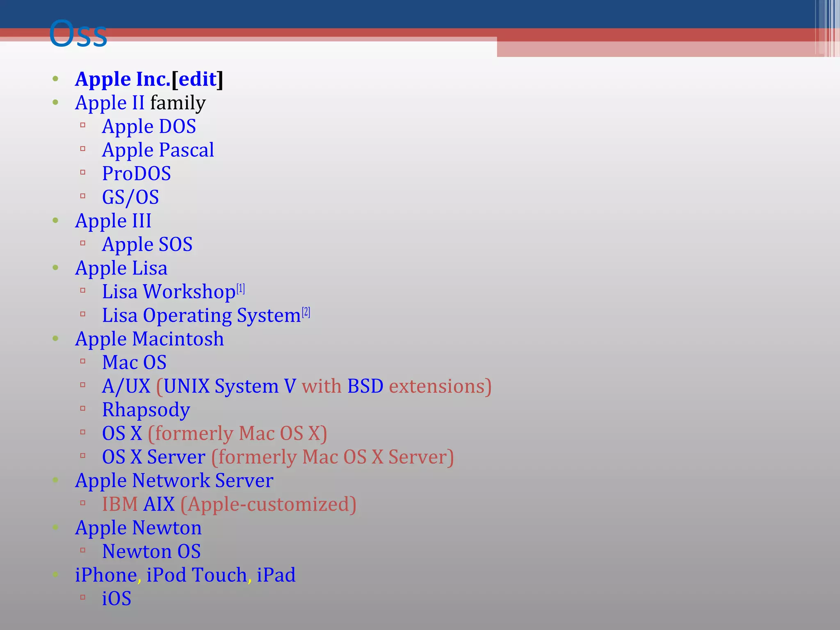The width and height of the screenshot is (840, 630).
Task: Select the 'Rhapsody' link
Action: 146,410
